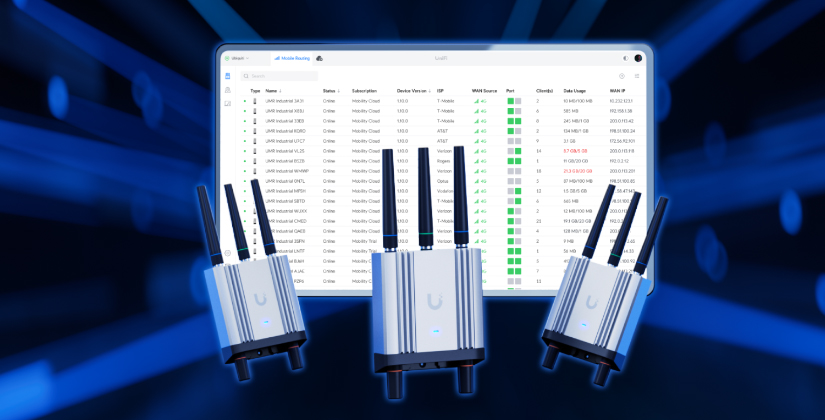825x420 pixels.
Task: Open the third sidebar panel icon
Action: coord(228,104)
